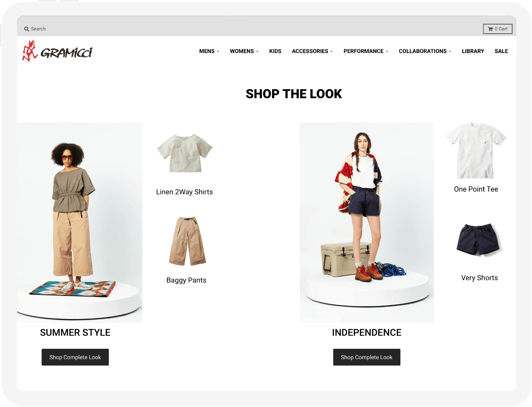Screen dimensions: 532x407
Task: Select the Linen 2Way Shirts image
Action: tap(185, 153)
